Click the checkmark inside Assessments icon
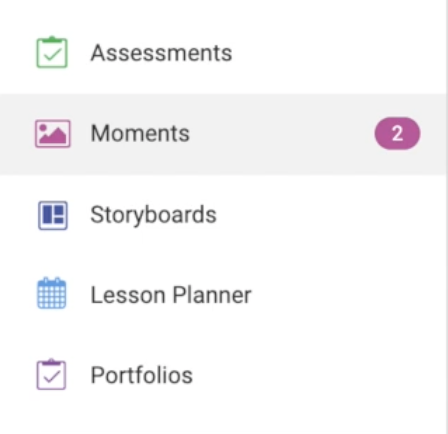The width and height of the screenshot is (448, 434). tap(52, 55)
